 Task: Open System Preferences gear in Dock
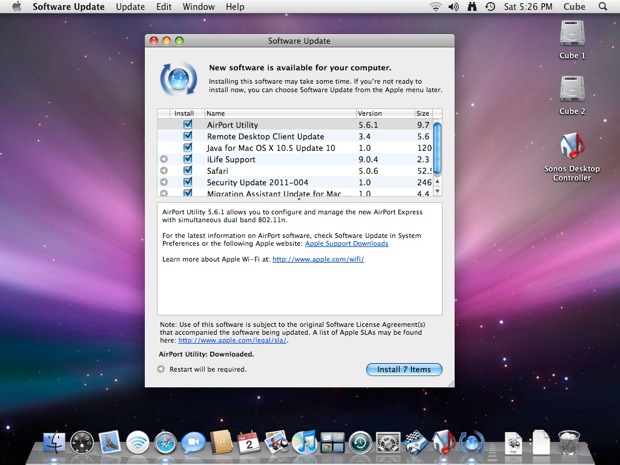click(x=388, y=442)
